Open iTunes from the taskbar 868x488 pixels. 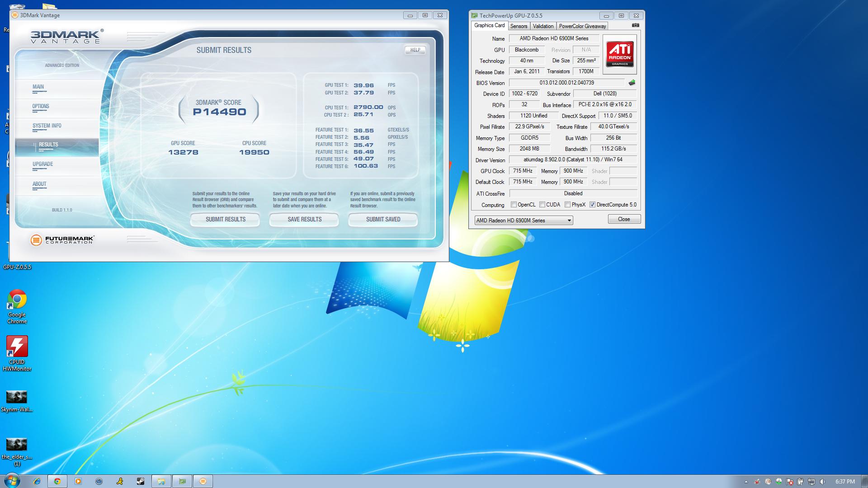pyautogui.click(x=99, y=481)
